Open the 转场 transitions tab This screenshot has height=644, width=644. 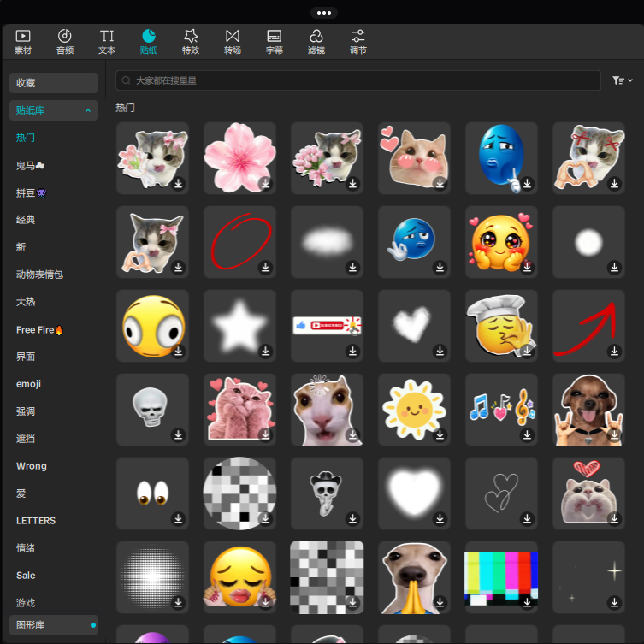[233, 42]
